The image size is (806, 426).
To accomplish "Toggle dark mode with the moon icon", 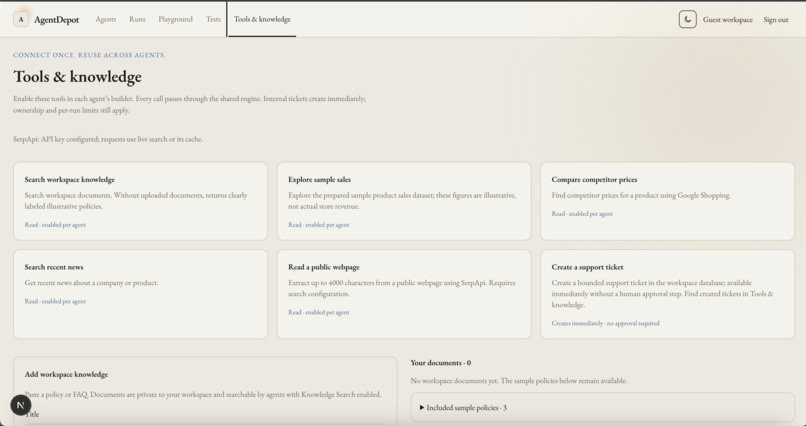I will [x=687, y=20].
